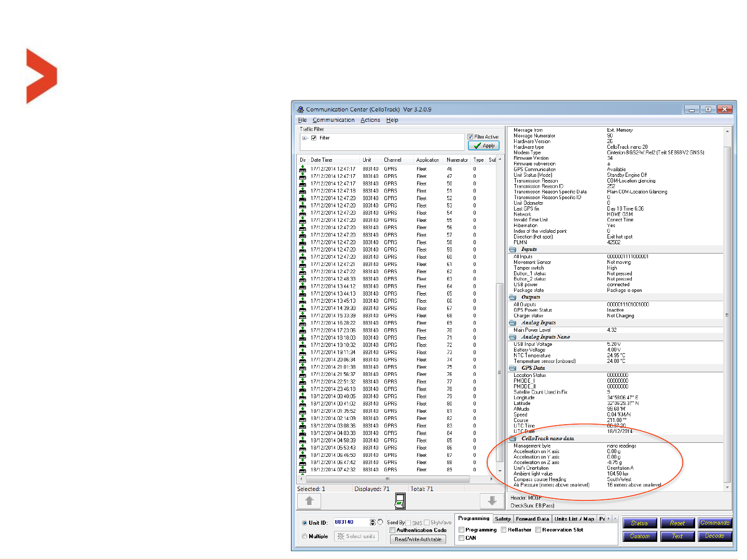Click the folder icon beside Inputs section
The width and height of the screenshot is (747, 560).
tap(513, 249)
